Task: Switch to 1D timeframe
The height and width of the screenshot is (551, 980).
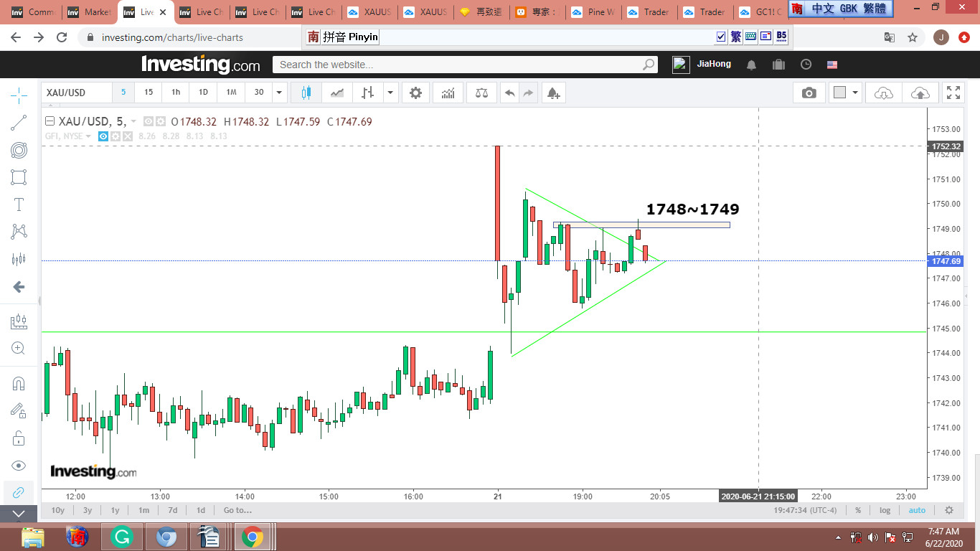Action: pos(203,93)
